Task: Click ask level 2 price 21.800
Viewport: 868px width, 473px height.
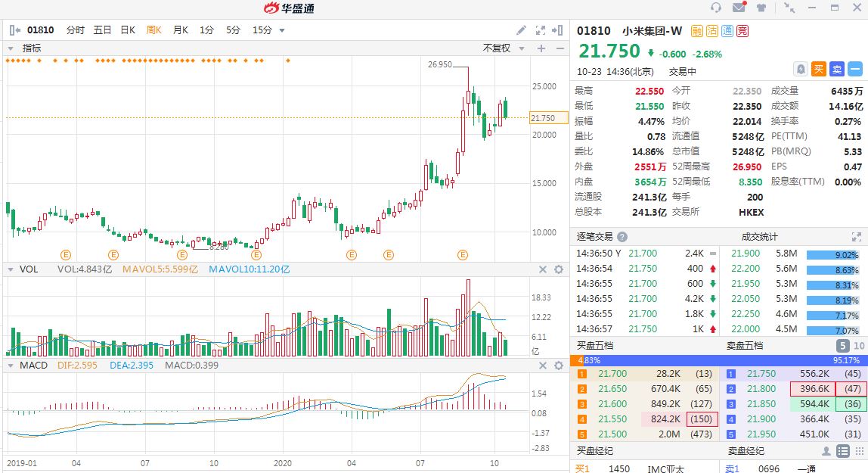Action: coord(761,389)
